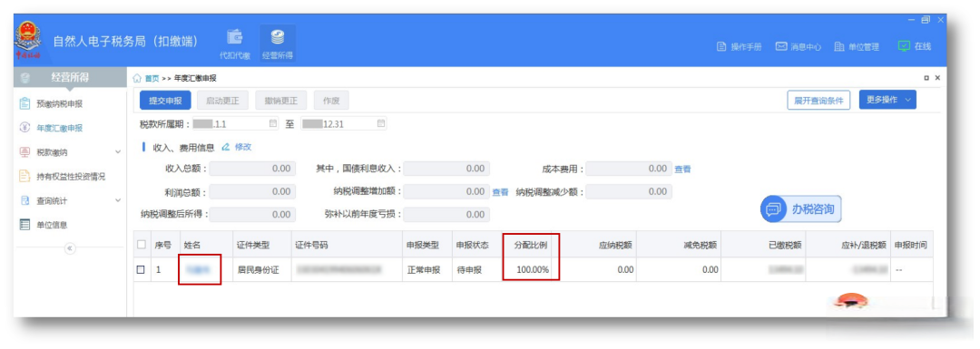Click 作废 button

331,101
